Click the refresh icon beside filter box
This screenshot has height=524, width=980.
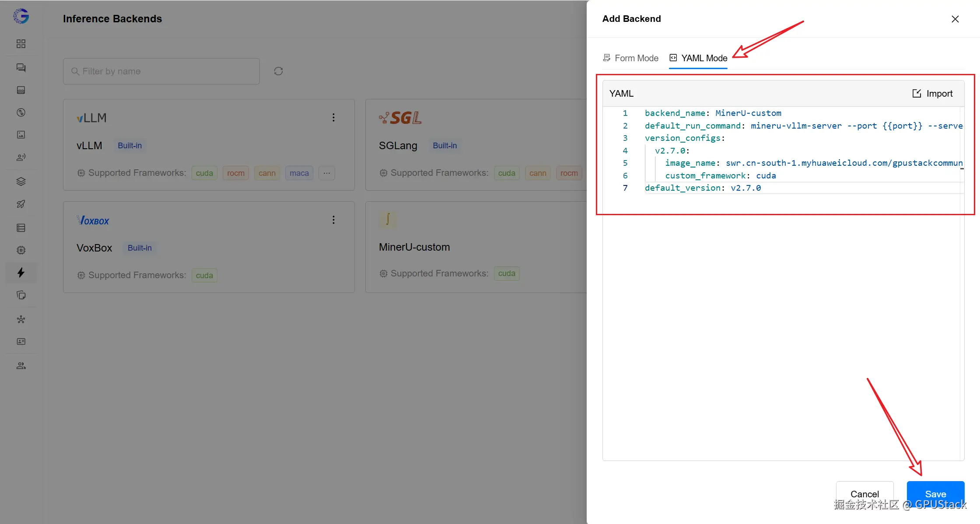[x=278, y=71]
